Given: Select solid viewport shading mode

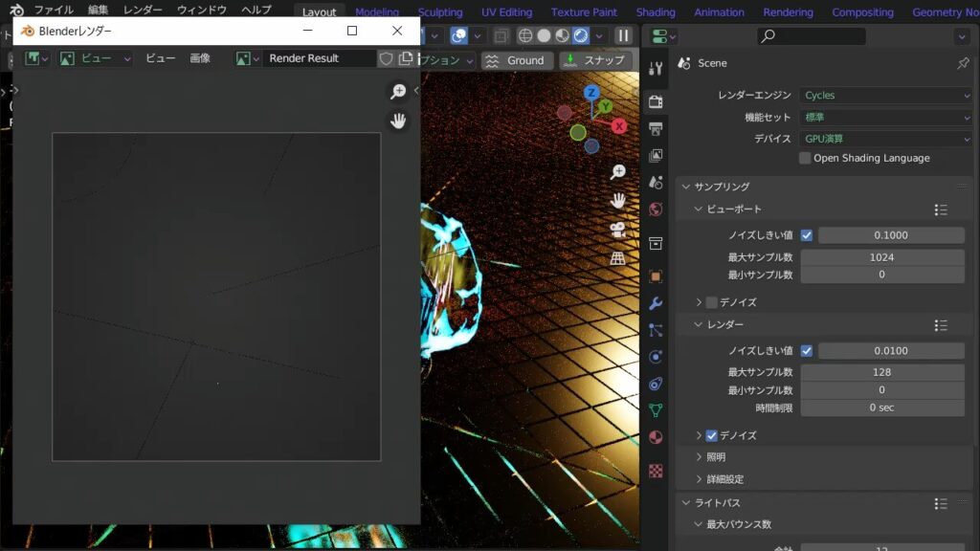Looking at the screenshot, I should pos(544,35).
